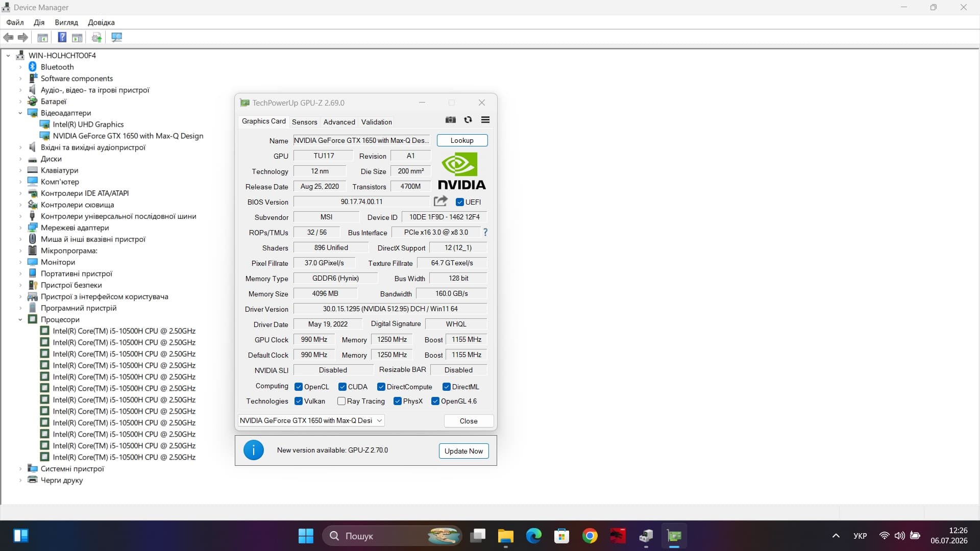This screenshot has width=980, height=551.
Task: Click the GPU-Z refresh icon
Action: [x=468, y=120]
